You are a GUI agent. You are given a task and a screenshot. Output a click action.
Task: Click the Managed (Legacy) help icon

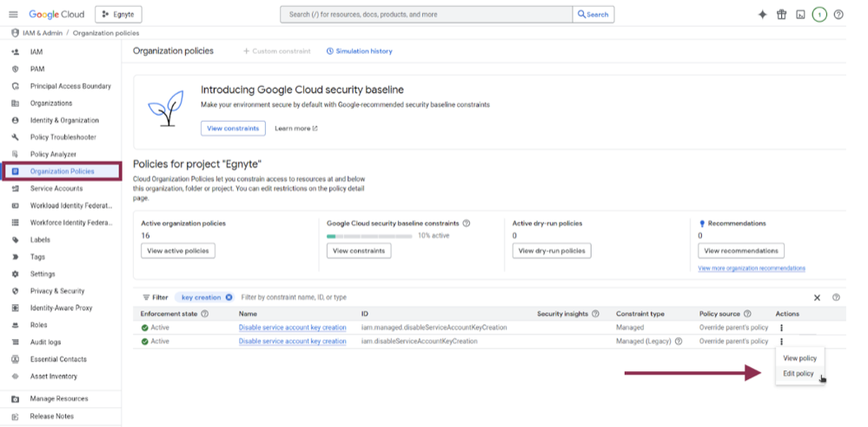coord(679,341)
